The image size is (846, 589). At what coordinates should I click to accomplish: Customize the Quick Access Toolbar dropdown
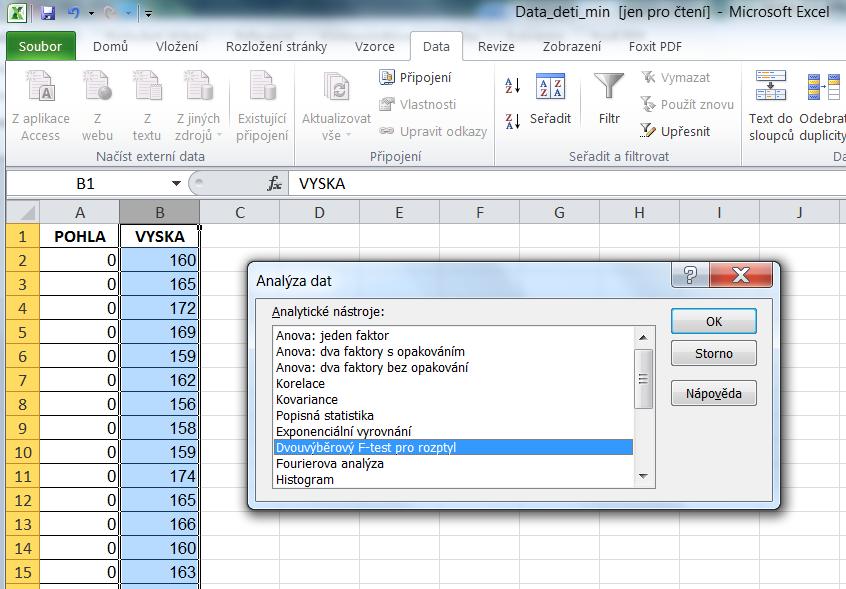point(148,14)
